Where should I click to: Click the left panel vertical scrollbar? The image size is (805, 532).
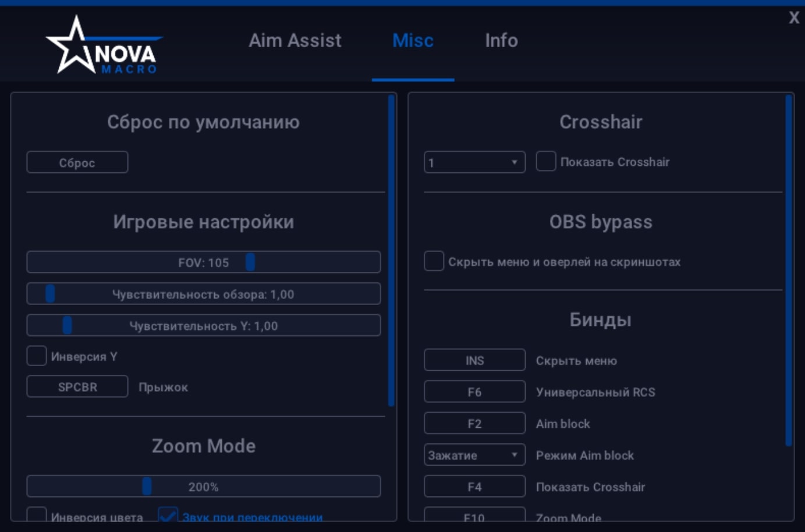[391, 250]
